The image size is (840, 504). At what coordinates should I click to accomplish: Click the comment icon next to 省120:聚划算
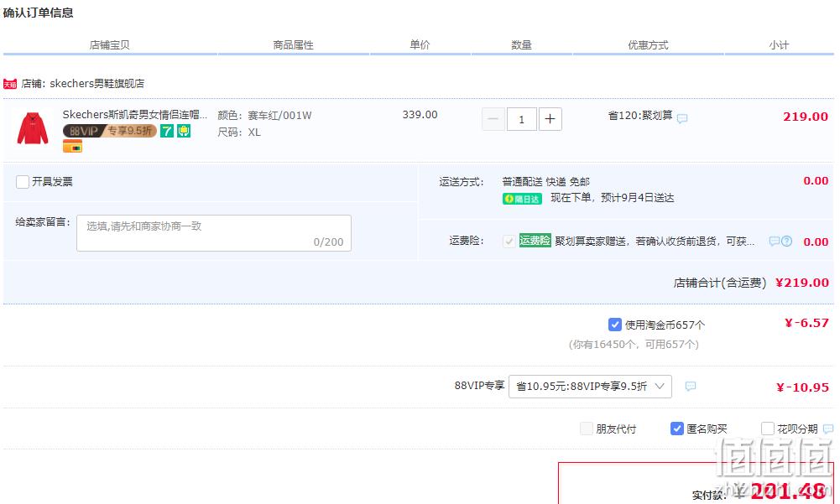point(682,118)
